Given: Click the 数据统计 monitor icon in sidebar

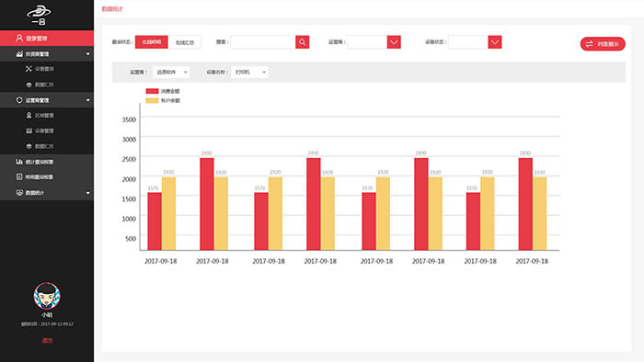Looking at the screenshot, I should (x=19, y=193).
